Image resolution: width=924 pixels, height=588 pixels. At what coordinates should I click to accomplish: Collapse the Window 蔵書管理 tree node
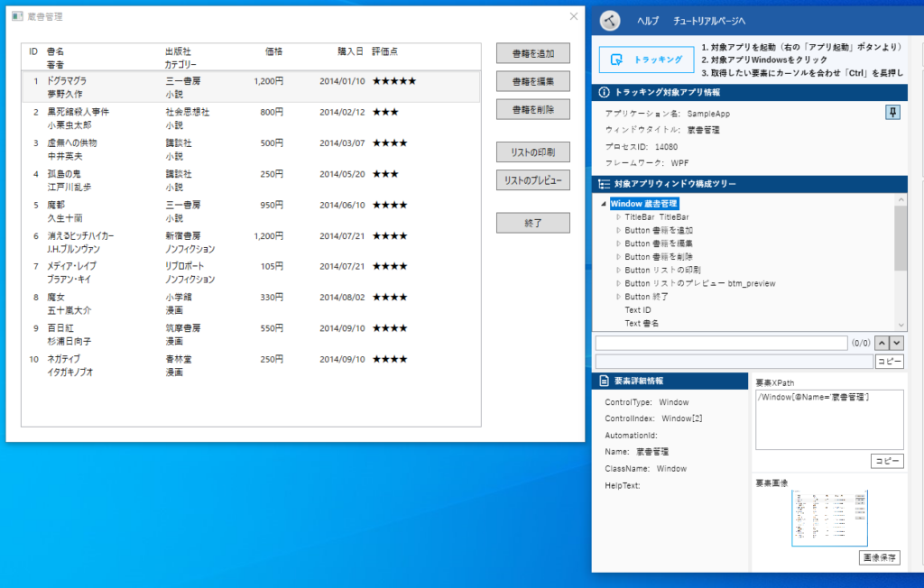pos(603,204)
